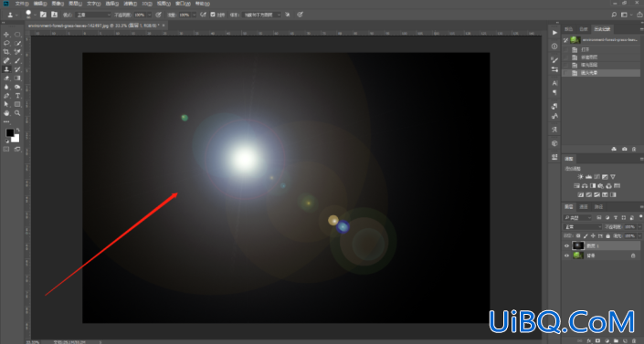This screenshot has width=644, height=344.
Task: Click the Brightness/Contrast sun adjustment icon
Action: pyautogui.click(x=580, y=176)
